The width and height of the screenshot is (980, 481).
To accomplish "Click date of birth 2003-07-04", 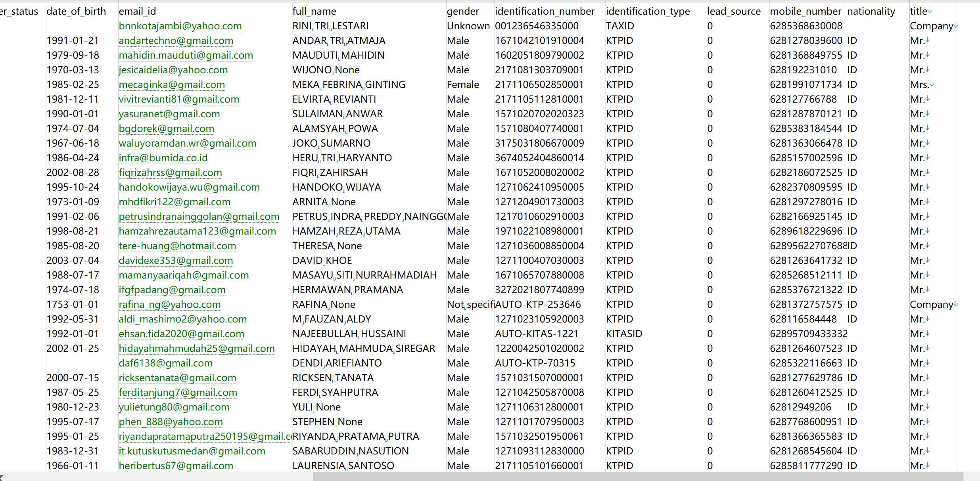I will click(x=73, y=261).
